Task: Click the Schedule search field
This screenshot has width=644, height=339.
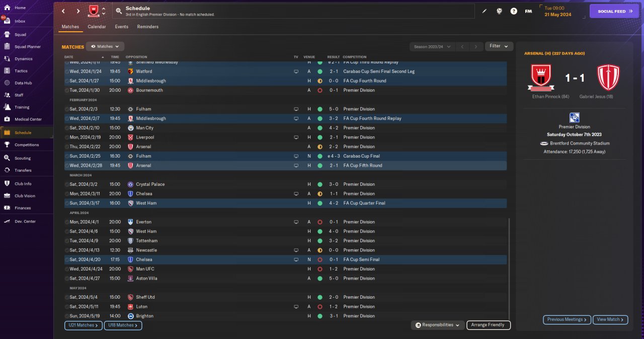Action: pos(293,11)
